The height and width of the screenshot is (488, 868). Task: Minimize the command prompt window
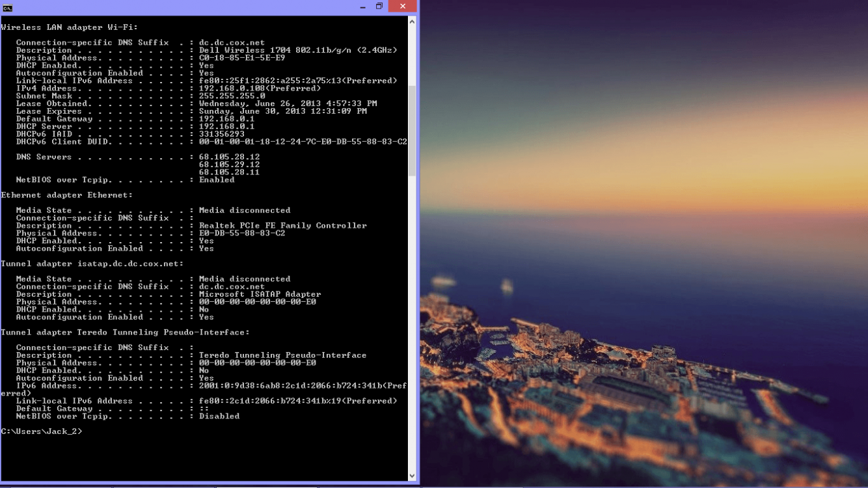[x=362, y=6]
